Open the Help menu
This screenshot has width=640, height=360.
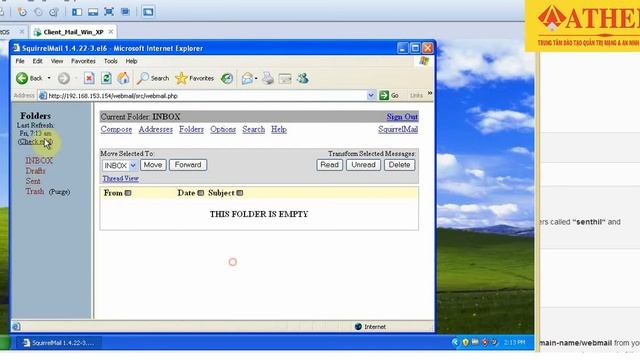[131, 61]
